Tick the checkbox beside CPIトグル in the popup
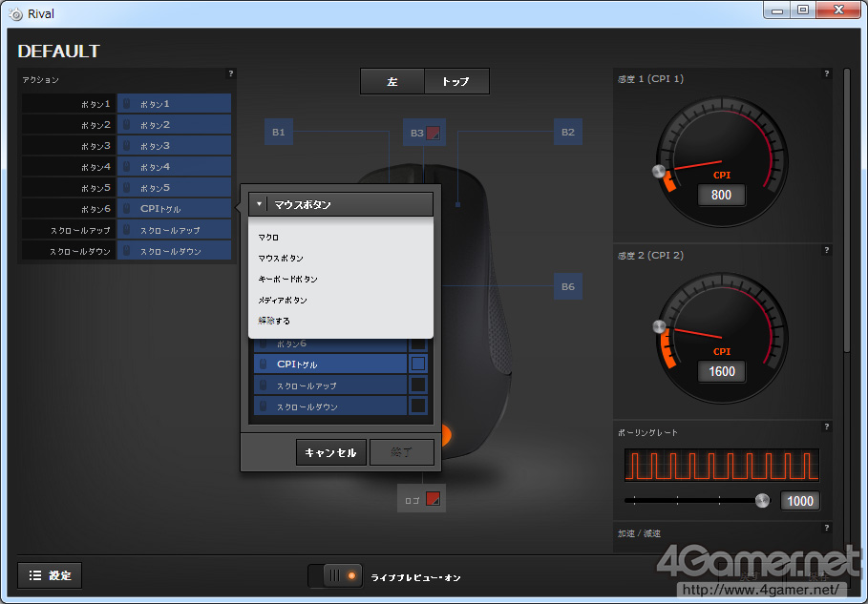The height and width of the screenshot is (604, 868). coord(418,364)
